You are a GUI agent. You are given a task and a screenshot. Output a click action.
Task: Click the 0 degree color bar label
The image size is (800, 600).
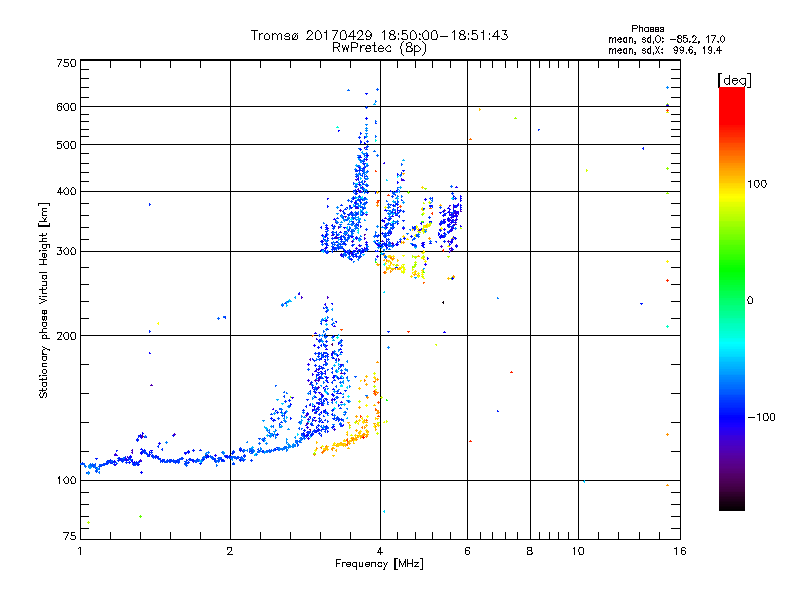click(750, 301)
